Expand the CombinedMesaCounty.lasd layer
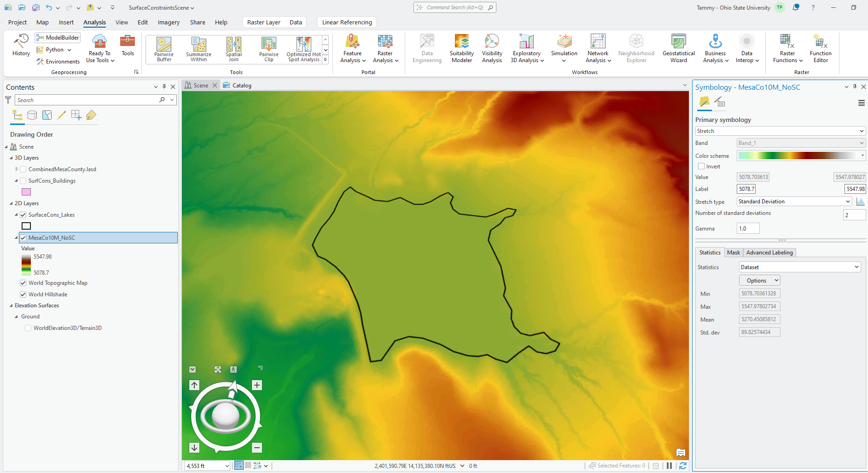The width and height of the screenshot is (868, 473). point(17,169)
